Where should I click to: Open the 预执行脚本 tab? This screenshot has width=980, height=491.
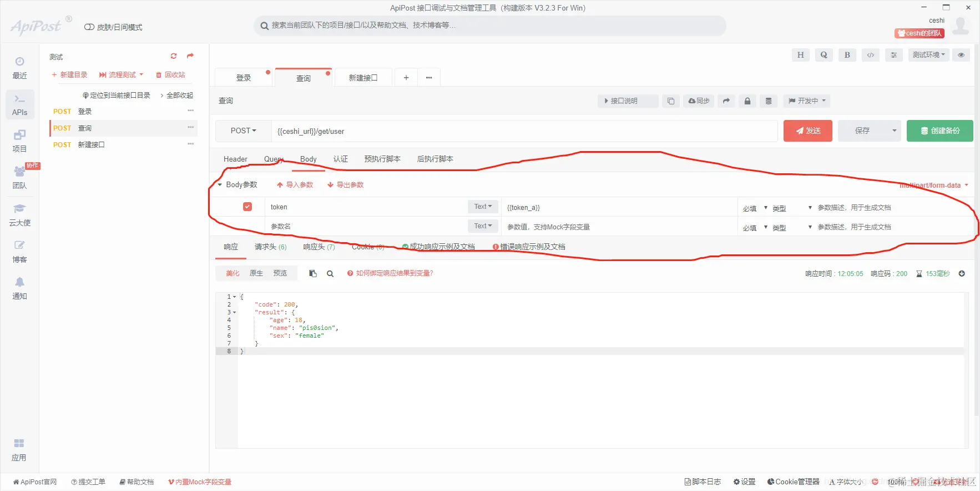tap(382, 159)
